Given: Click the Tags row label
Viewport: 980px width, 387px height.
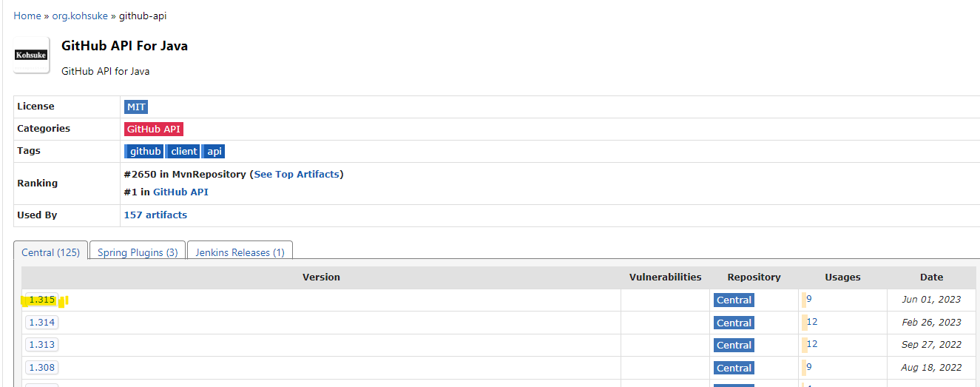Looking at the screenshot, I should pos(29,151).
